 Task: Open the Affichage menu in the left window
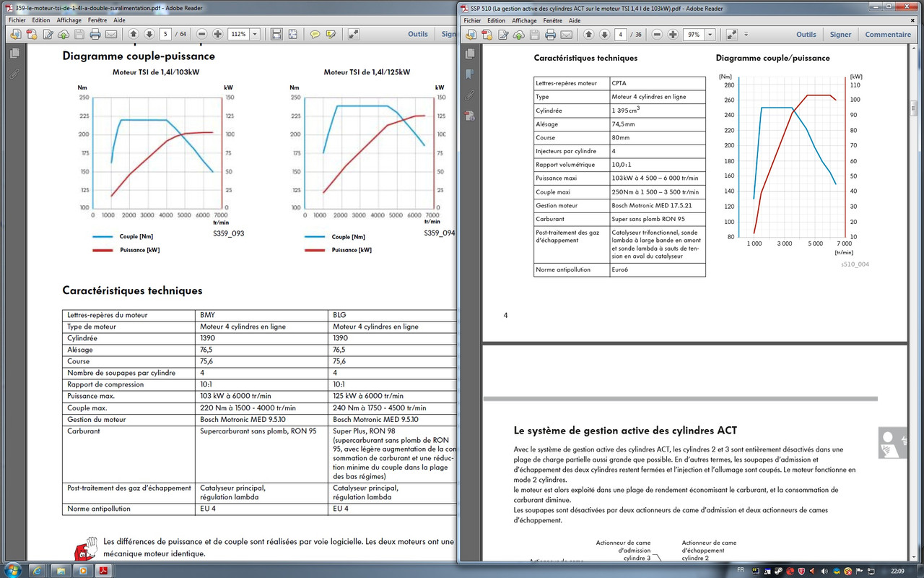(69, 20)
